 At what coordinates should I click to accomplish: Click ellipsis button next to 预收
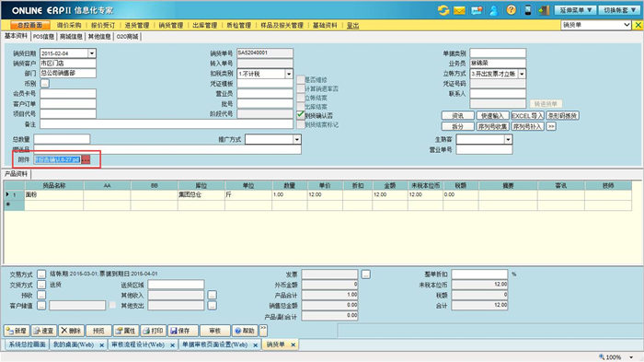41,295
